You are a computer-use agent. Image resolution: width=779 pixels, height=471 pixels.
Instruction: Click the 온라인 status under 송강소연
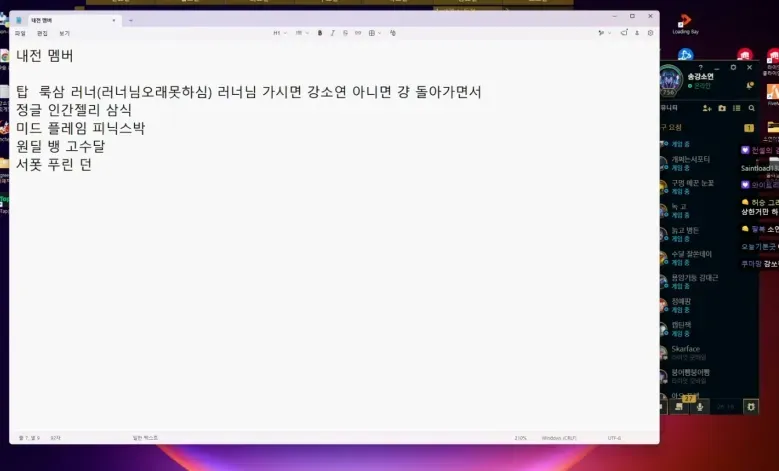(x=700, y=86)
